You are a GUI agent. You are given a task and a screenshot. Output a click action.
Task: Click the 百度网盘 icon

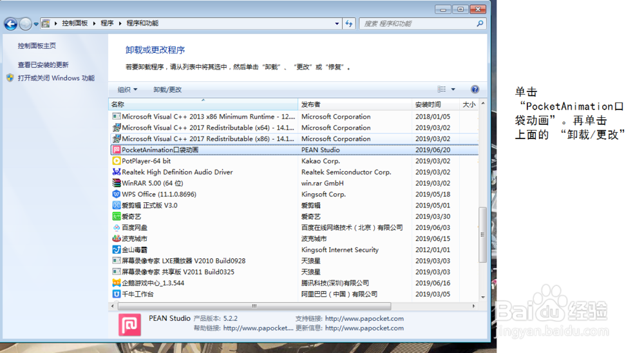coord(117,227)
